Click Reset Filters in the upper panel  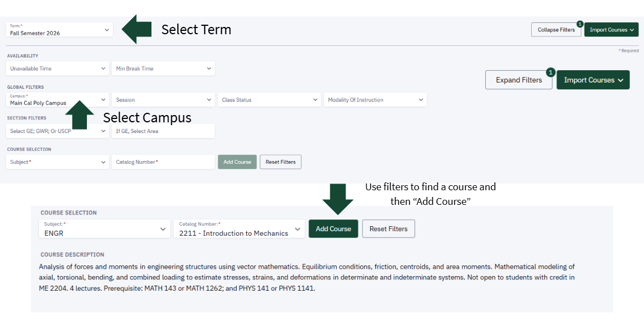[x=280, y=162]
